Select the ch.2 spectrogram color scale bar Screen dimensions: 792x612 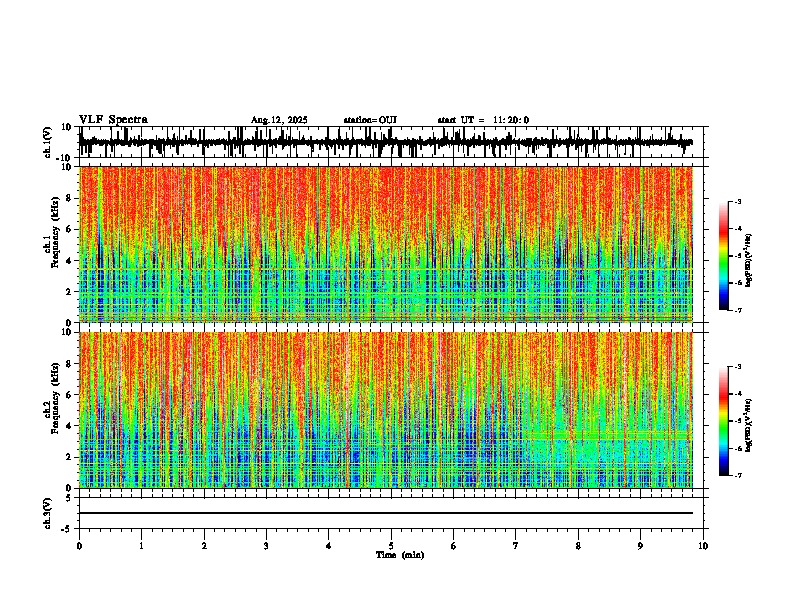(x=723, y=421)
